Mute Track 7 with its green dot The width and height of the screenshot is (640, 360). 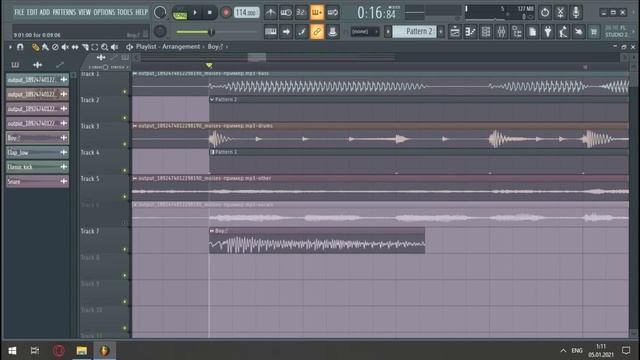125,249
